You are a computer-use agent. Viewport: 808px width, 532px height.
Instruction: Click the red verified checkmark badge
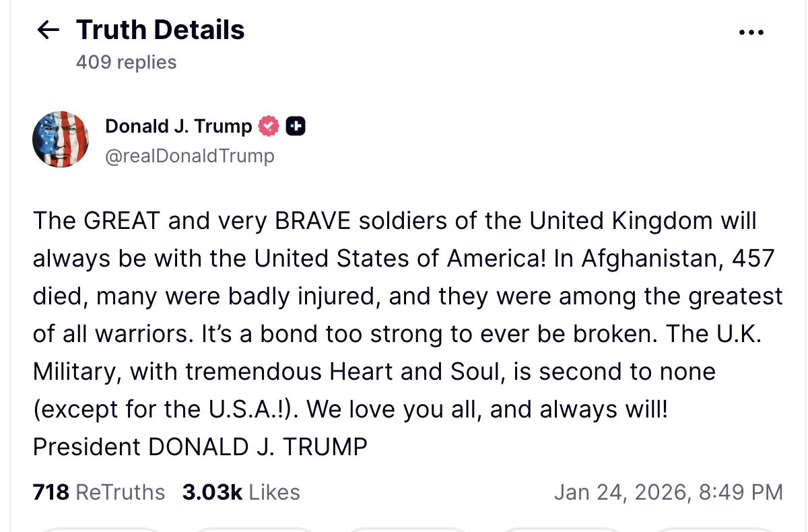tap(269, 126)
